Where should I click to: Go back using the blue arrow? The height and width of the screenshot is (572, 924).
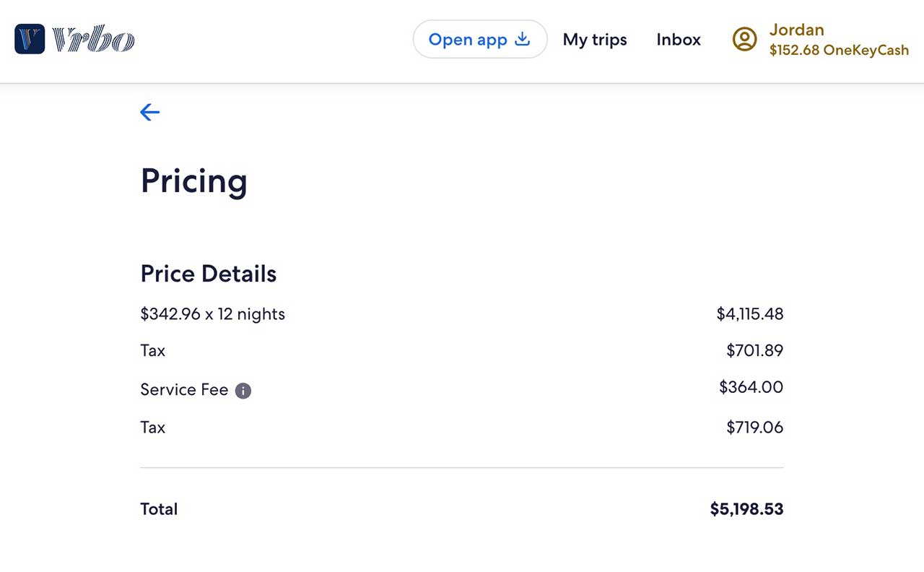pyautogui.click(x=149, y=112)
